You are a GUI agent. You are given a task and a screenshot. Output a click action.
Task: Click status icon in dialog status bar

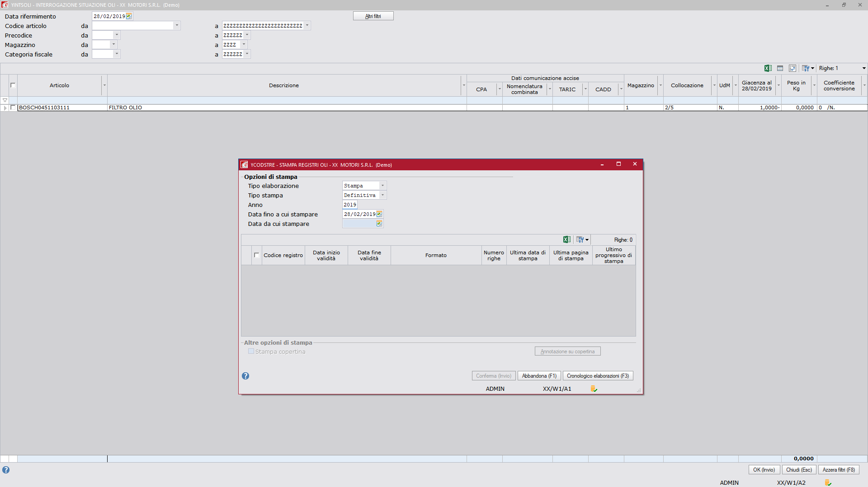point(594,389)
